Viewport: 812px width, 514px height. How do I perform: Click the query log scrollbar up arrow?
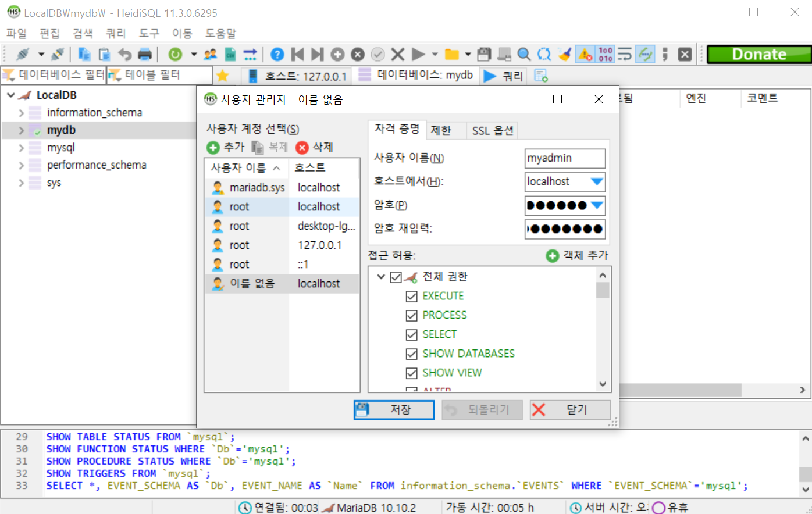click(805, 438)
